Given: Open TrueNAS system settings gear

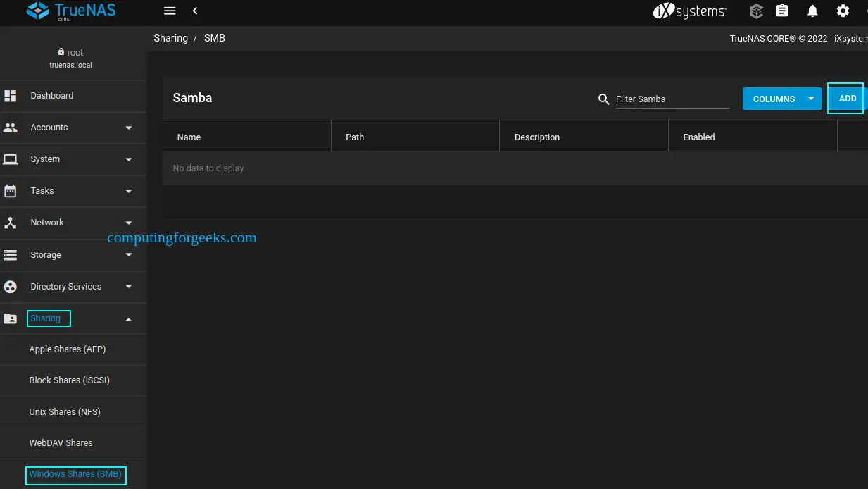Looking at the screenshot, I should point(843,11).
